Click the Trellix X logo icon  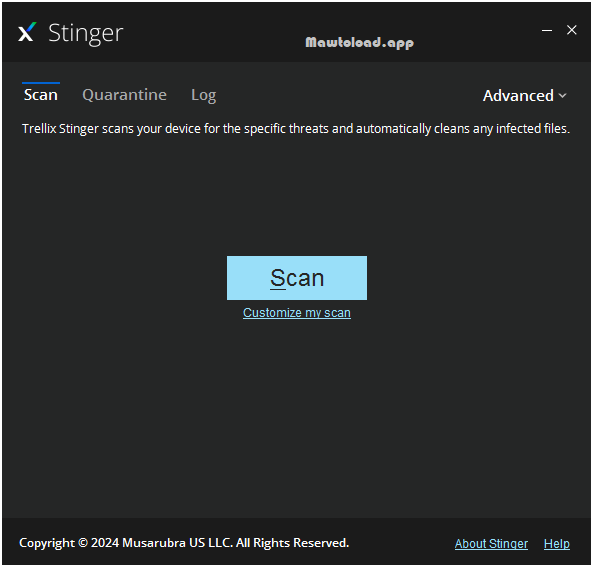(x=27, y=32)
